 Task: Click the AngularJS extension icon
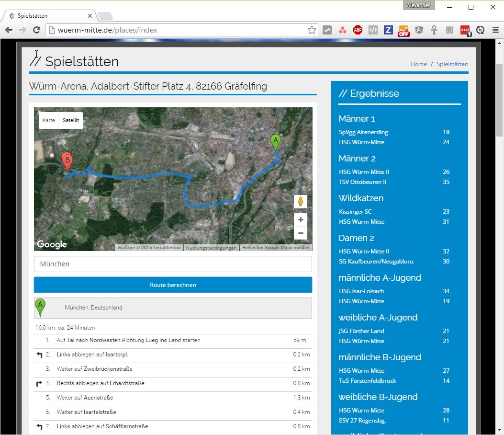pyautogui.click(x=419, y=30)
